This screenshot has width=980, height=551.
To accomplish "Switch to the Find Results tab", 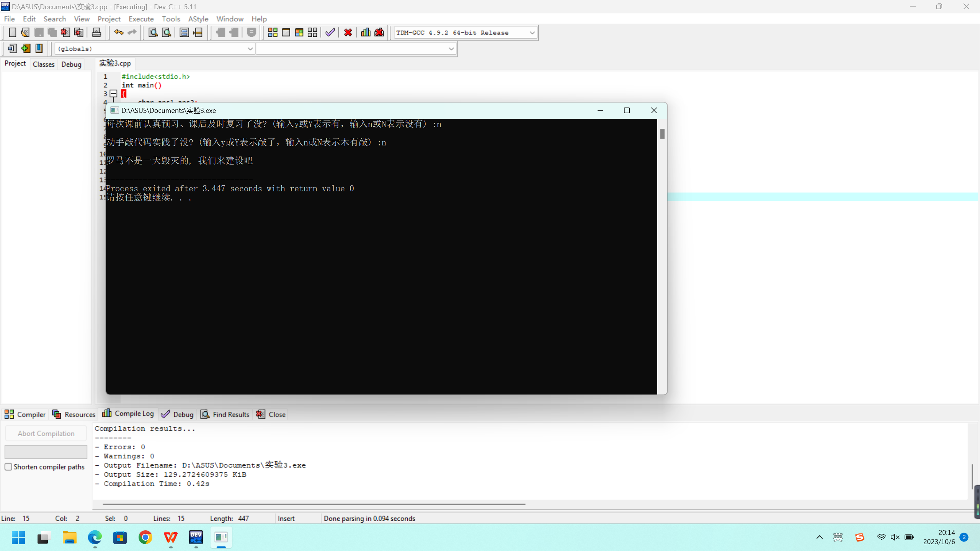I will click(x=225, y=414).
